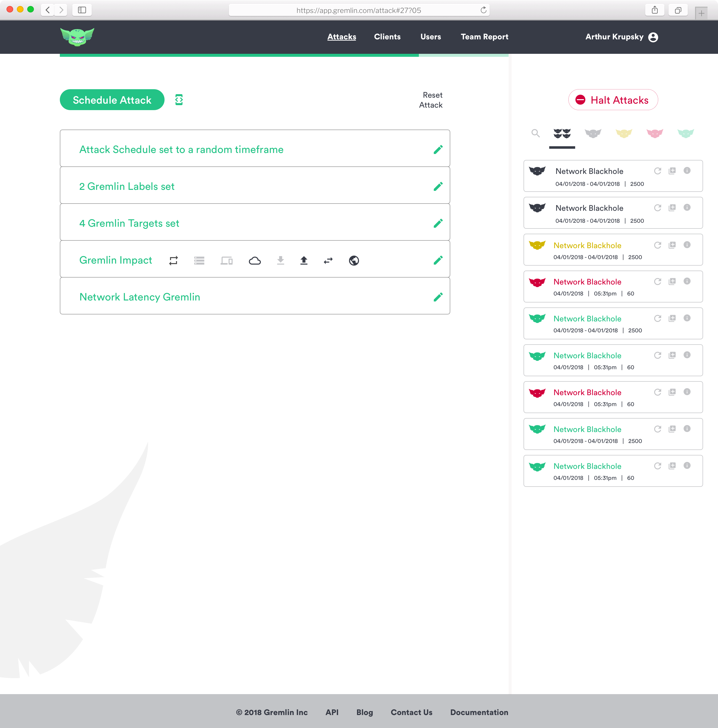Select the globe impact icon
The width and height of the screenshot is (718, 728).
[354, 261]
